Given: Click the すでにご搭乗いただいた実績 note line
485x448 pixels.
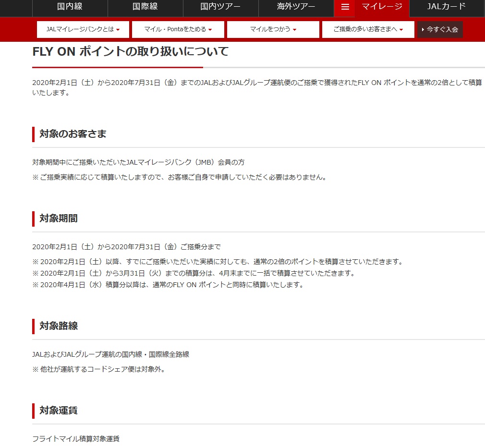Looking at the screenshot, I should point(218,262).
